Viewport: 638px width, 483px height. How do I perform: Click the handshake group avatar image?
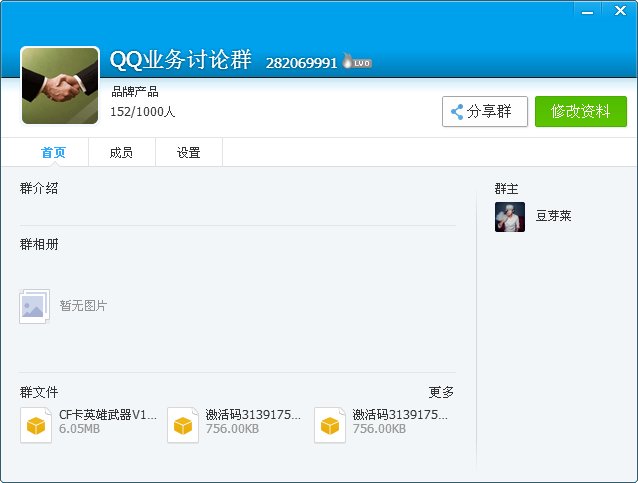point(60,85)
